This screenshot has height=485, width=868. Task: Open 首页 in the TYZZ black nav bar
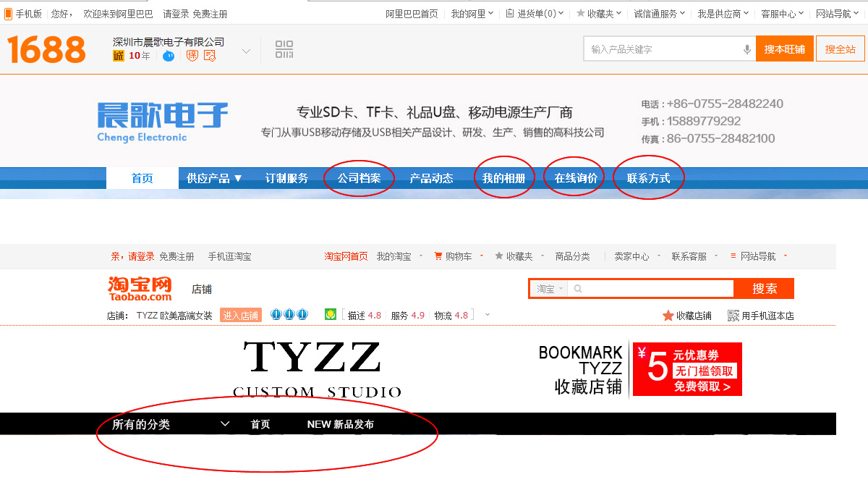260,424
